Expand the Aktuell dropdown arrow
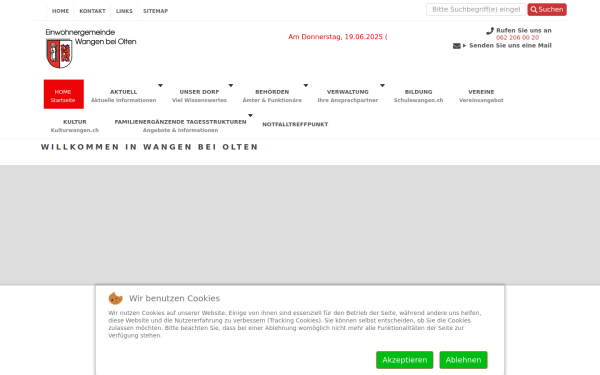Viewport: 600px width, 375px height. coord(160,85)
